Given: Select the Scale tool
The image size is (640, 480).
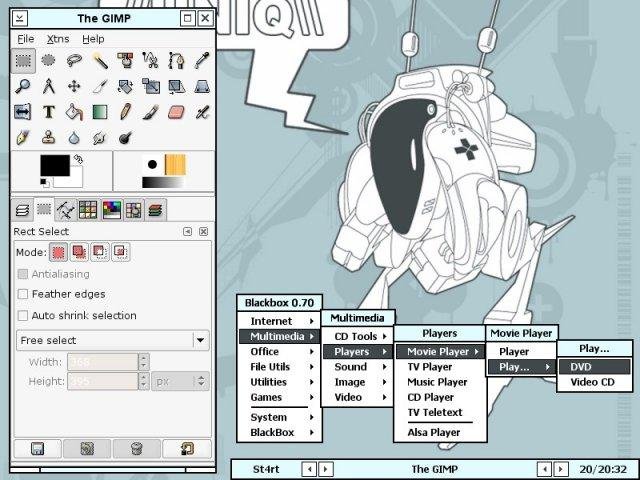Looking at the screenshot, I should tap(151, 86).
